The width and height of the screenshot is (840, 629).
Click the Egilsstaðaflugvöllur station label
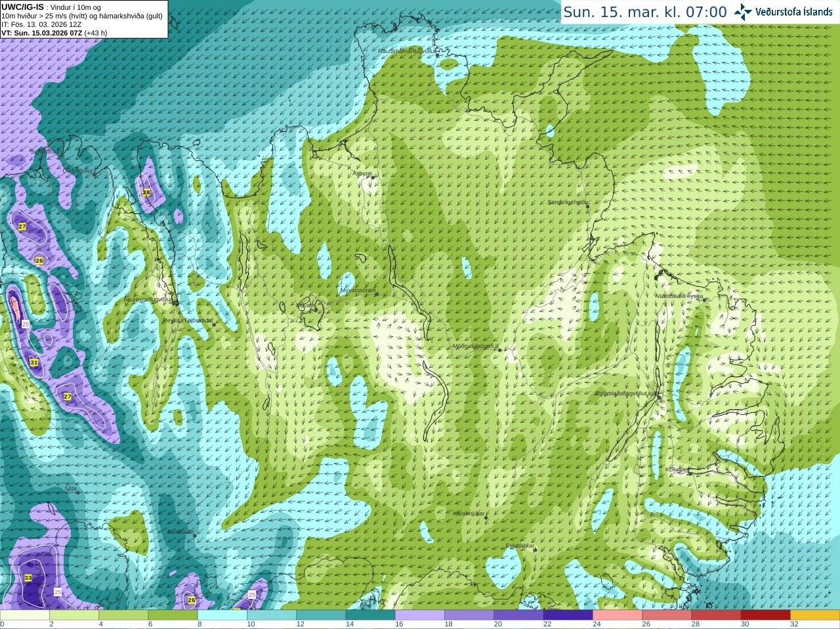click(627, 393)
